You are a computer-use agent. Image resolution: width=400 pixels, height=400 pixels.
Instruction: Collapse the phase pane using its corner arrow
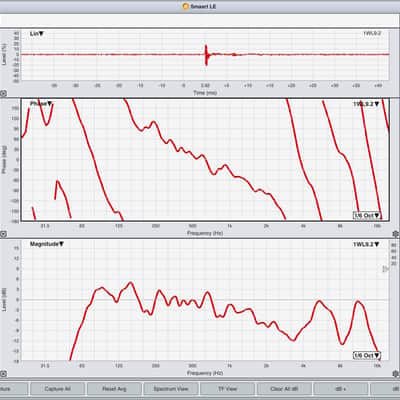pyautogui.click(x=3, y=234)
